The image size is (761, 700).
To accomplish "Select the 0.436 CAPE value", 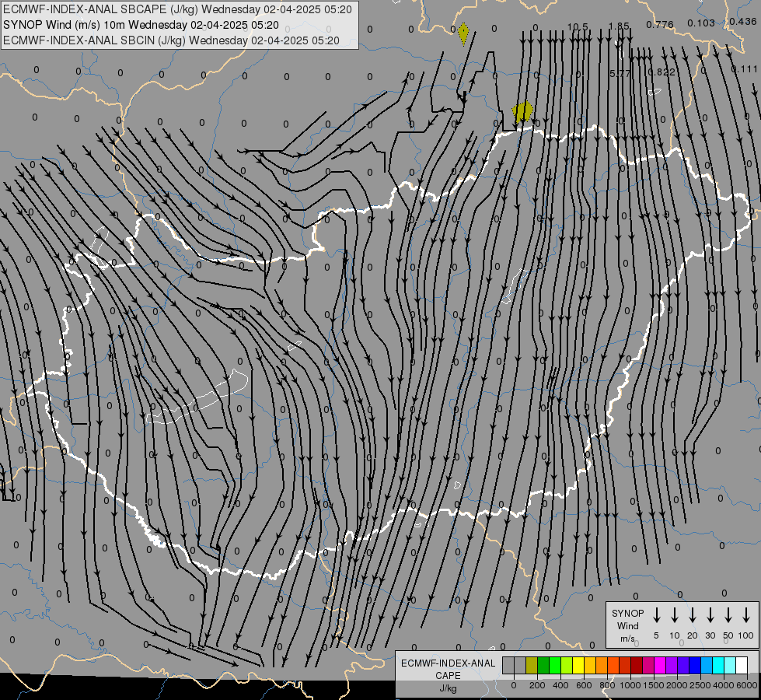I will pyautogui.click(x=743, y=21).
